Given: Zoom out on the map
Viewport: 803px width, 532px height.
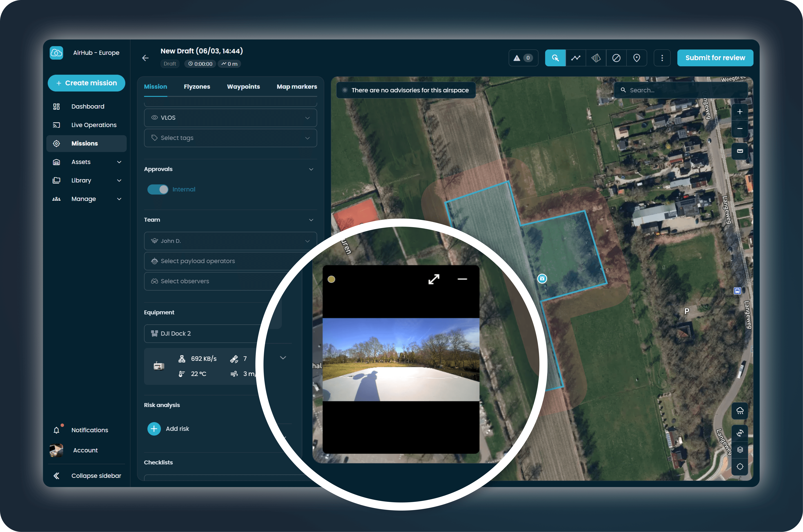Looking at the screenshot, I should pos(740,129).
